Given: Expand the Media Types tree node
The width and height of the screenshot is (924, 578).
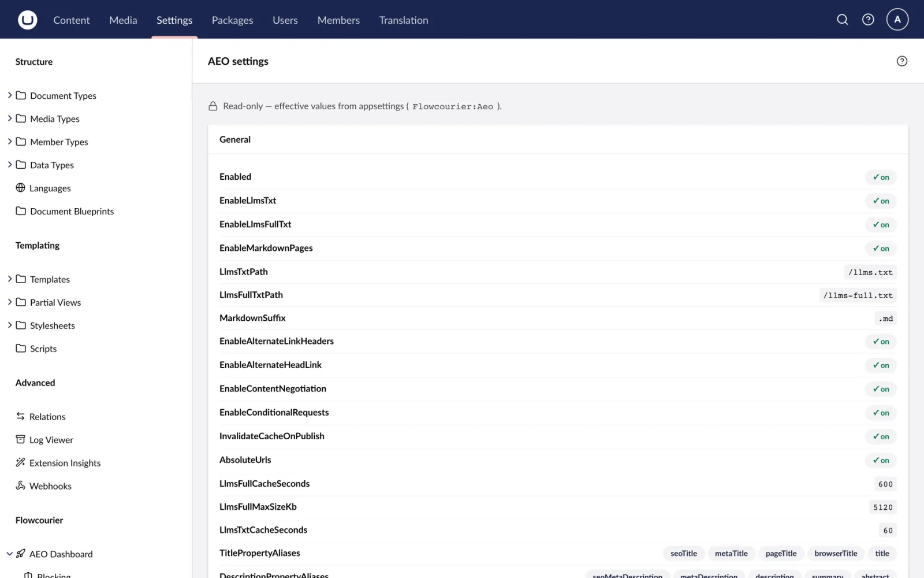Looking at the screenshot, I should click(10, 118).
